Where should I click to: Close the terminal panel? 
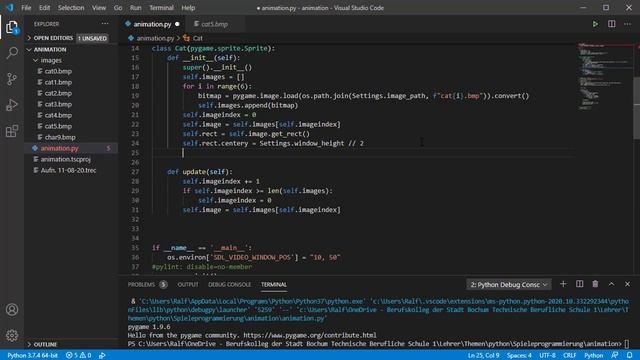click(x=627, y=284)
